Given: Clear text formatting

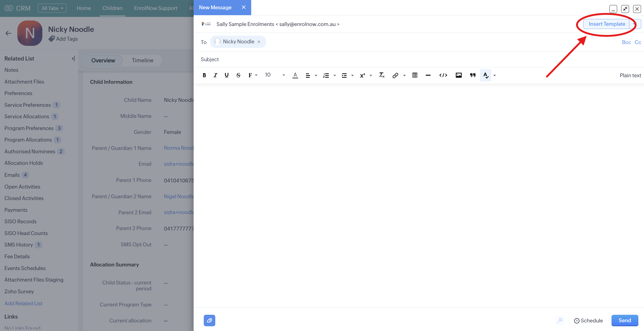Looking at the screenshot, I should click(382, 75).
